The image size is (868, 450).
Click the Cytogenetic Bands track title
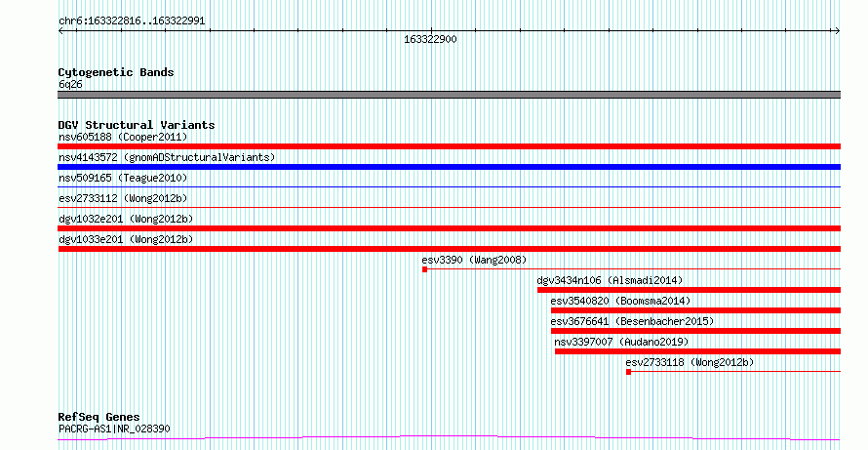click(x=116, y=72)
